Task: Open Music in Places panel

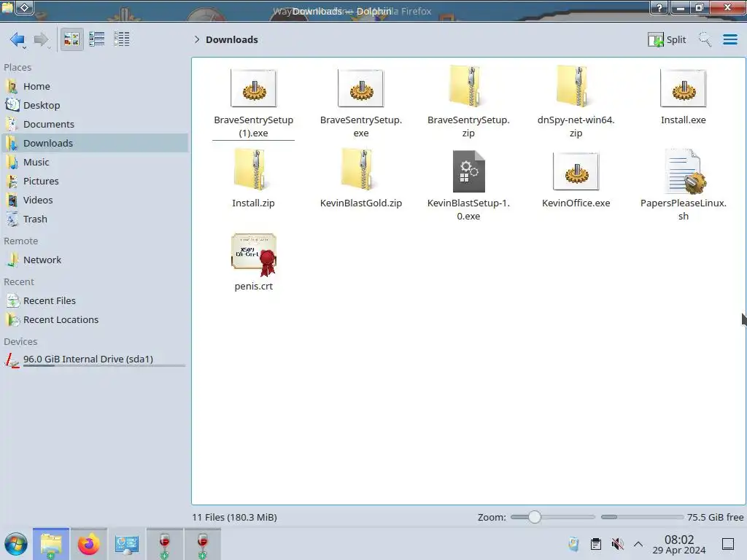Action: tap(96, 163)
